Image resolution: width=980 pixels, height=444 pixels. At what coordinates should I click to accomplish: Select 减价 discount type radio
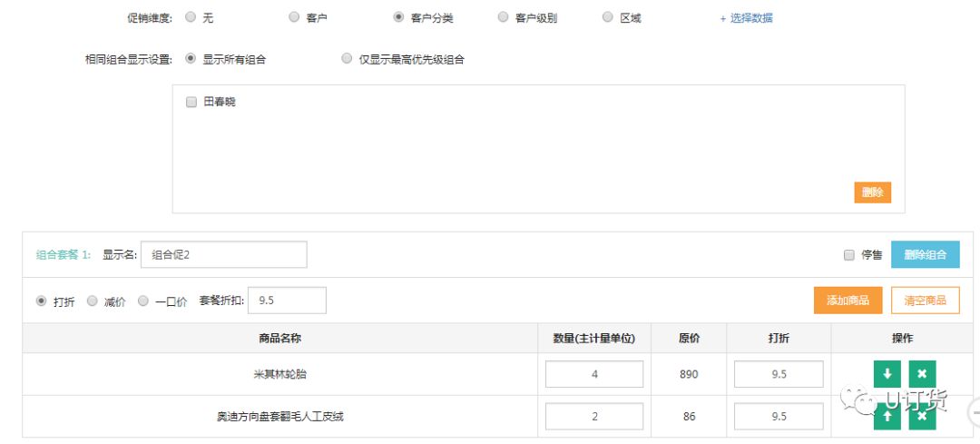(x=92, y=301)
